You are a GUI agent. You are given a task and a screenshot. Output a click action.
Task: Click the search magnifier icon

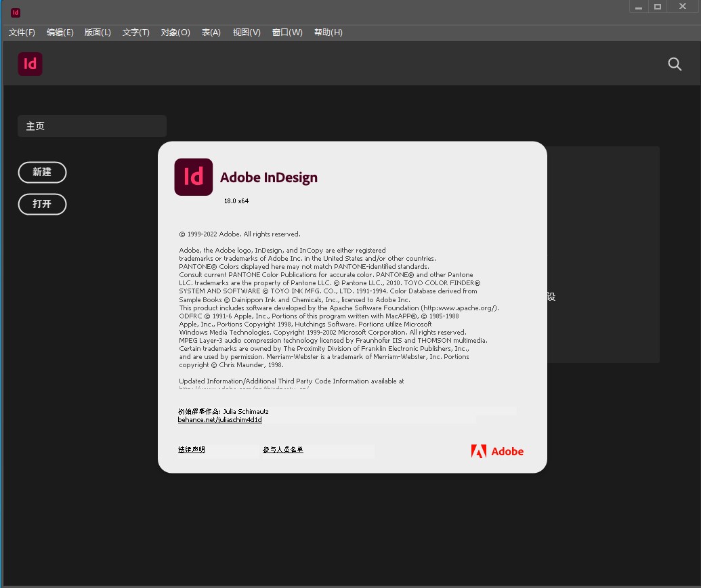pos(675,64)
